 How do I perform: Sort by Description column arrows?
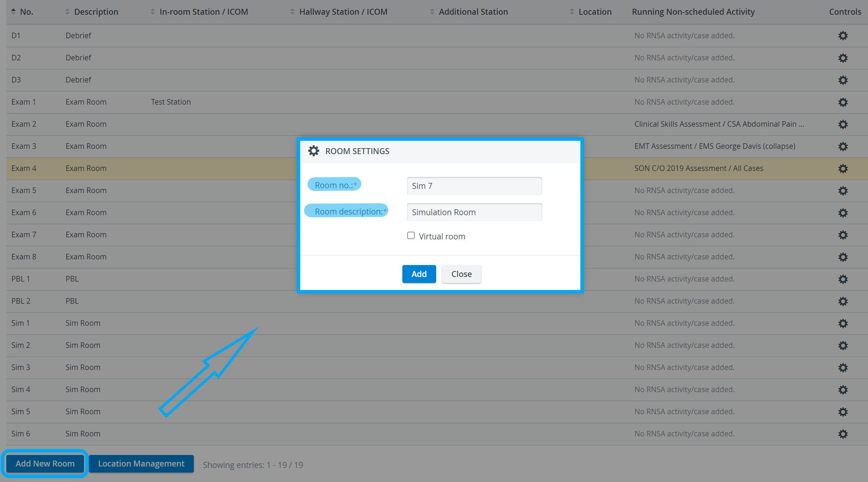tap(67, 12)
